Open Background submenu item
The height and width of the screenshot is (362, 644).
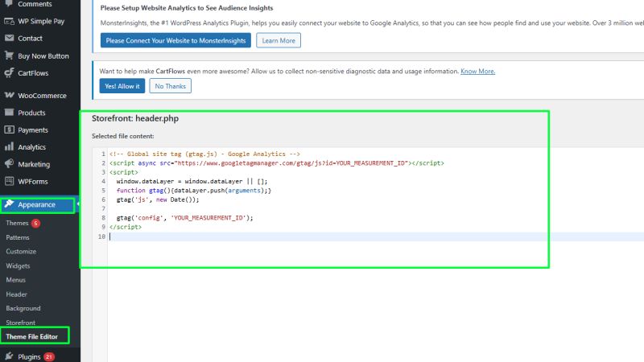[23, 308]
